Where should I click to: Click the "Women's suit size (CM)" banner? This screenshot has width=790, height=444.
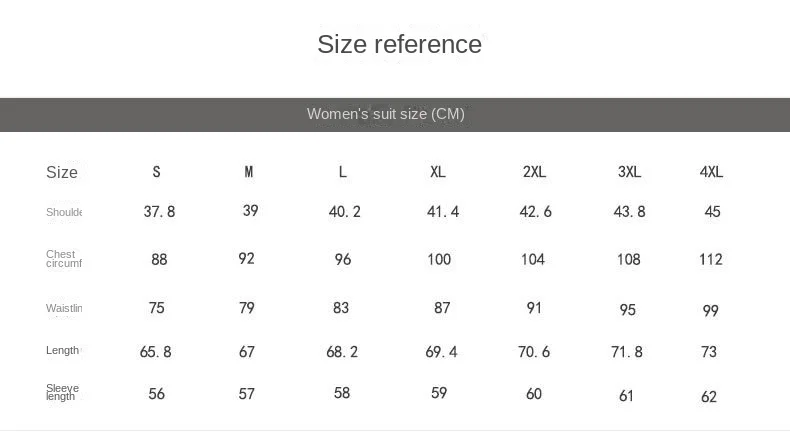coord(385,114)
